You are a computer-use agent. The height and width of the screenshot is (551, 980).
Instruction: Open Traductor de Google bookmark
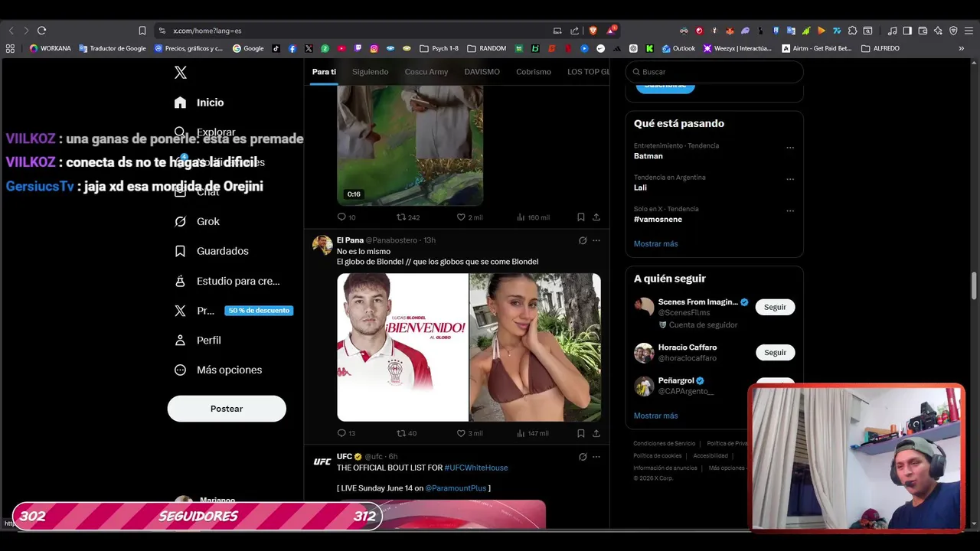tap(113, 48)
